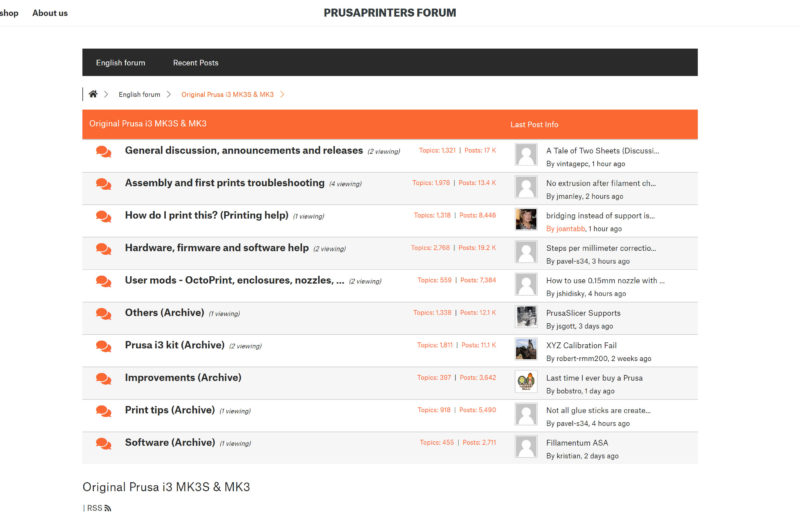Image resolution: width=800 pixels, height=521 pixels.
Task: Open the RSS feed icon link
Action: point(108,508)
